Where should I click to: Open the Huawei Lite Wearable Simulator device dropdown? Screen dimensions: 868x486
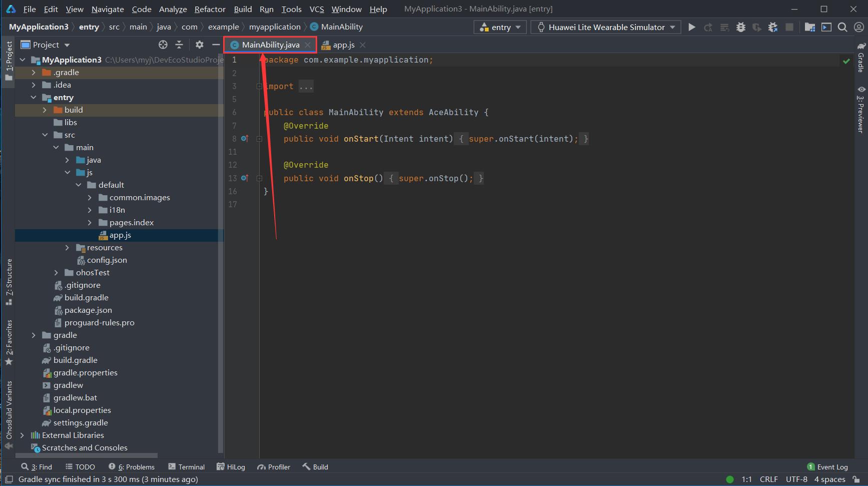point(606,27)
